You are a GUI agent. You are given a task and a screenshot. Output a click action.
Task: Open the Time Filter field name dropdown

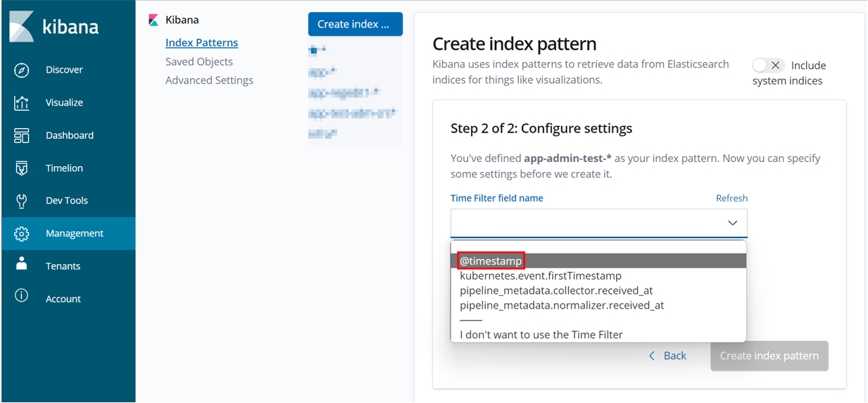pos(599,223)
